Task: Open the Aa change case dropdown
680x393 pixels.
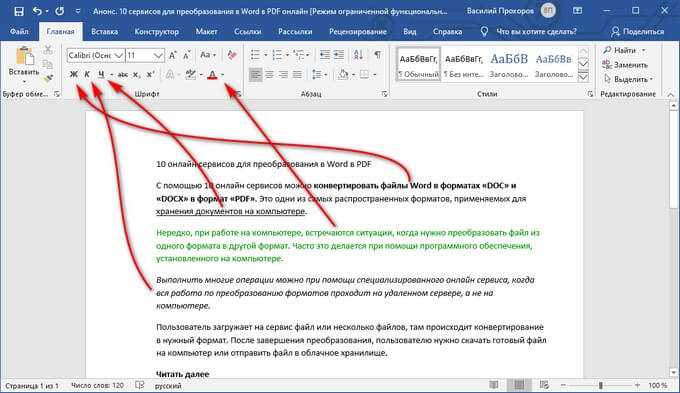Action: (x=208, y=55)
